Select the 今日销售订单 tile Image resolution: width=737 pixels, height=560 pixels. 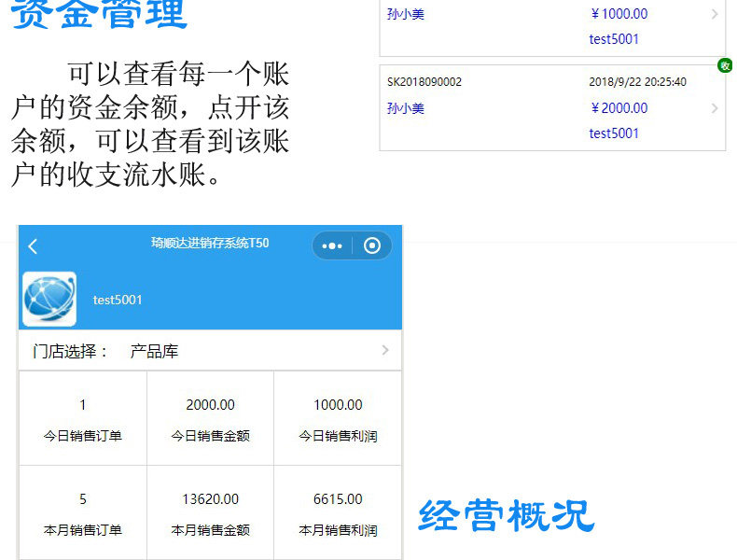pyautogui.click(x=83, y=418)
